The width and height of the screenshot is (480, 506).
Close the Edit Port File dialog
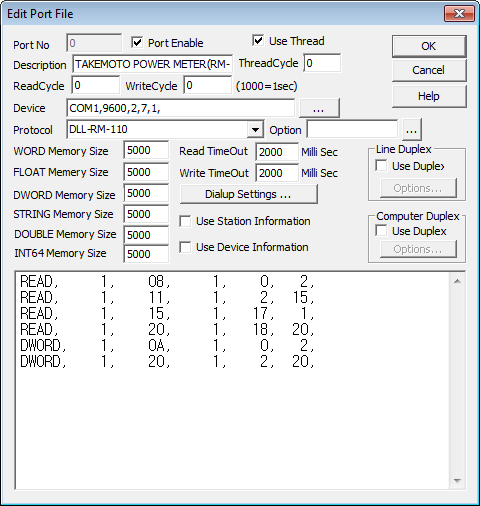[459, 14]
